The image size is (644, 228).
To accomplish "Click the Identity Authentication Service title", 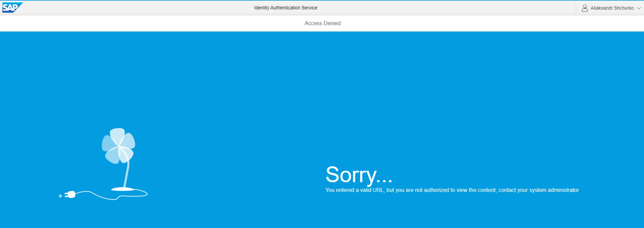I will (286, 8).
